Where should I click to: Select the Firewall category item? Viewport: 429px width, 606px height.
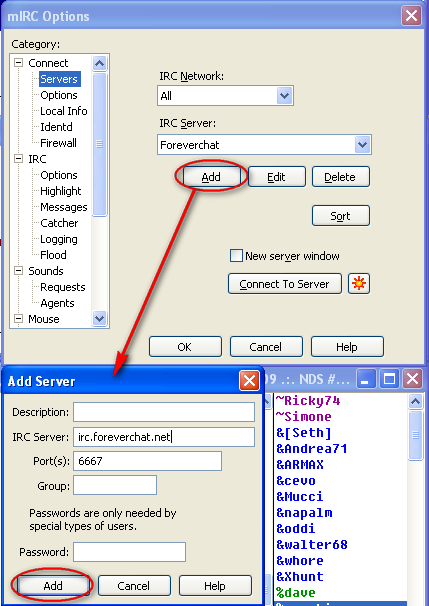pos(58,143)
